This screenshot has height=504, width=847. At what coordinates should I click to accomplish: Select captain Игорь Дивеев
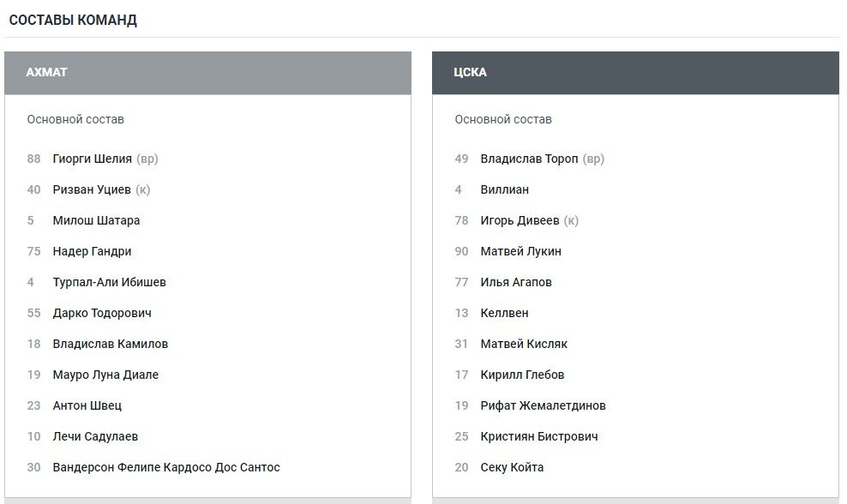[520, 220]
